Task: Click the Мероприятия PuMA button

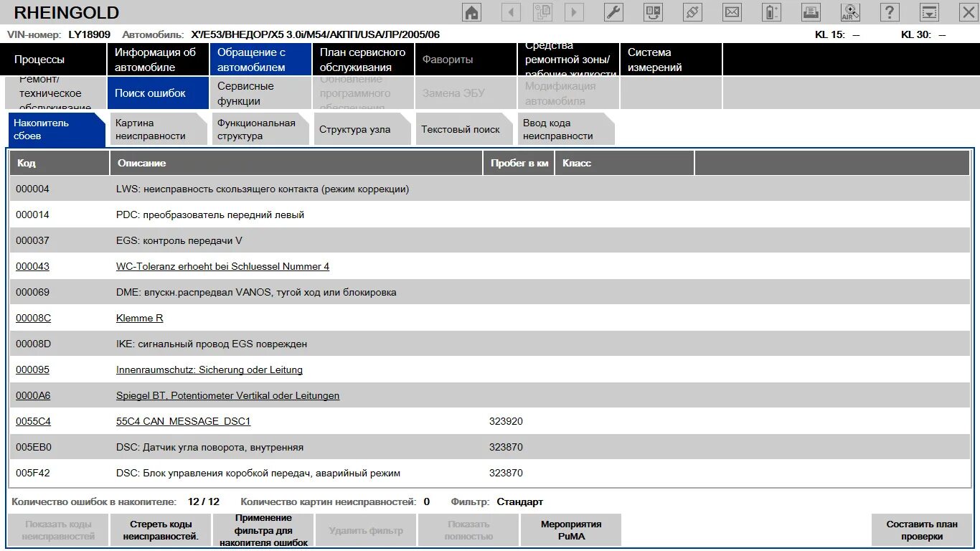Action: point(571,530)
